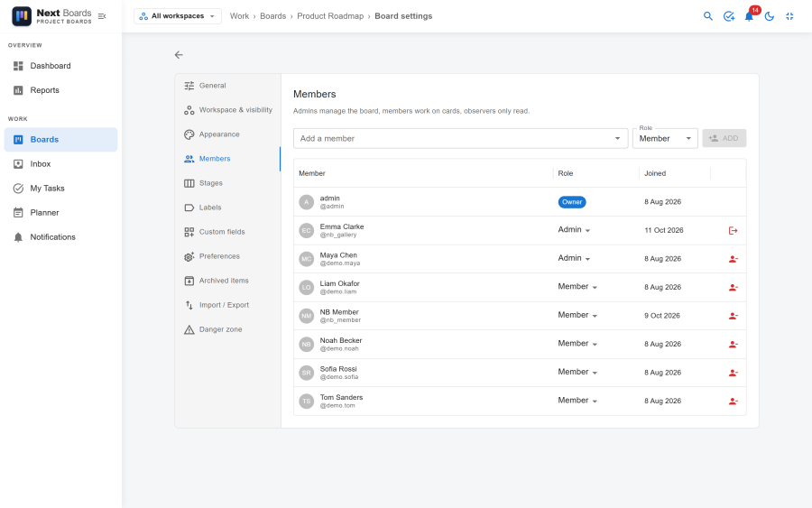Click the Role column header

(x=566, y=173)
